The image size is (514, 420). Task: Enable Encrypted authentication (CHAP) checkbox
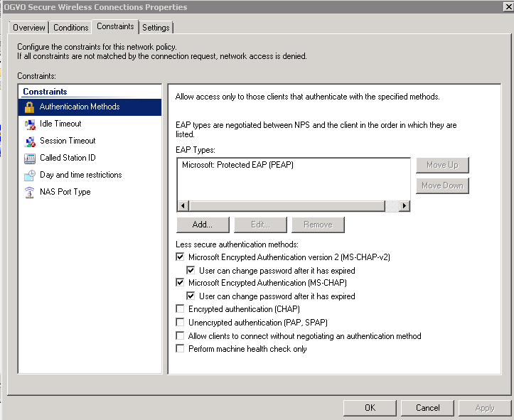(x=180, y=308)
